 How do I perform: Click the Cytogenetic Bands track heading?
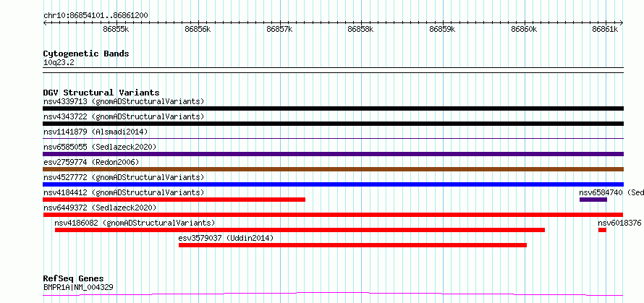click(x=86, y=54)
